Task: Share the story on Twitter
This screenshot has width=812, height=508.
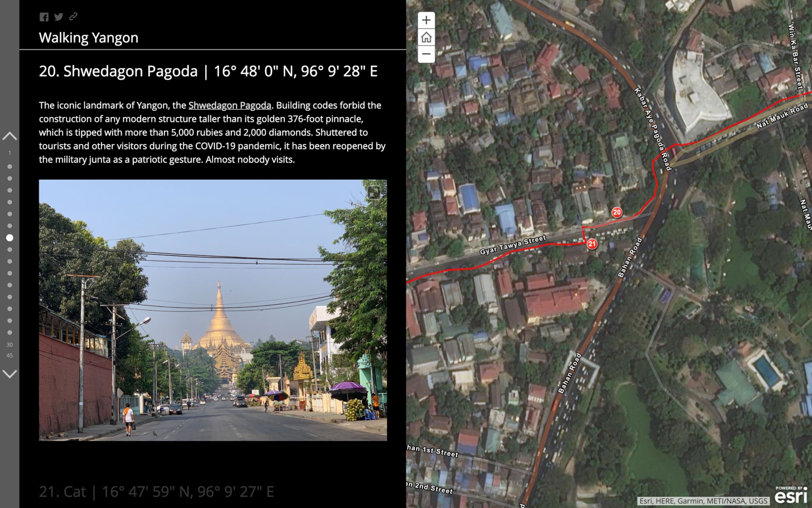Action: point(59,17)
